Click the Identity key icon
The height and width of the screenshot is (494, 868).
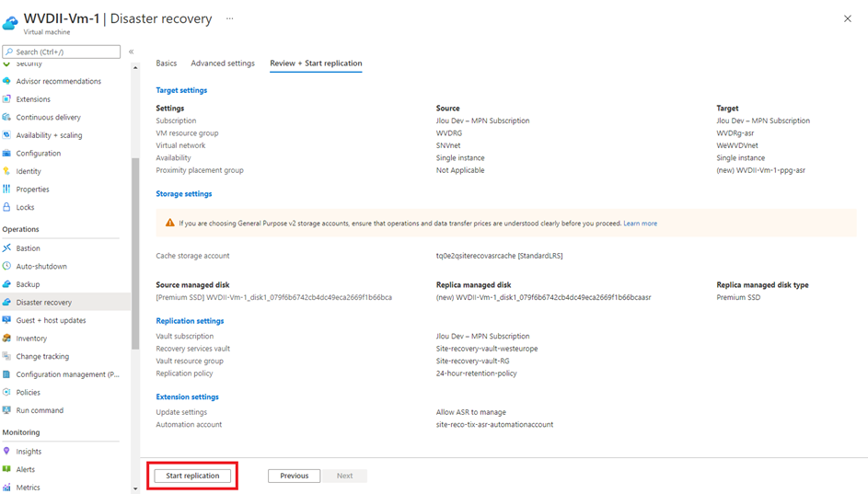coord(6,171)
